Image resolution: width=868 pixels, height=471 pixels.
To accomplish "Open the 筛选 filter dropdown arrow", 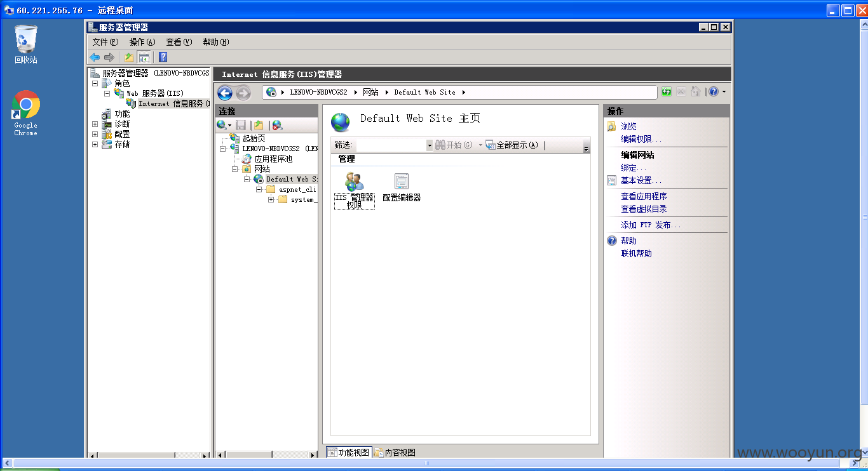I will (x=429, y=145).
